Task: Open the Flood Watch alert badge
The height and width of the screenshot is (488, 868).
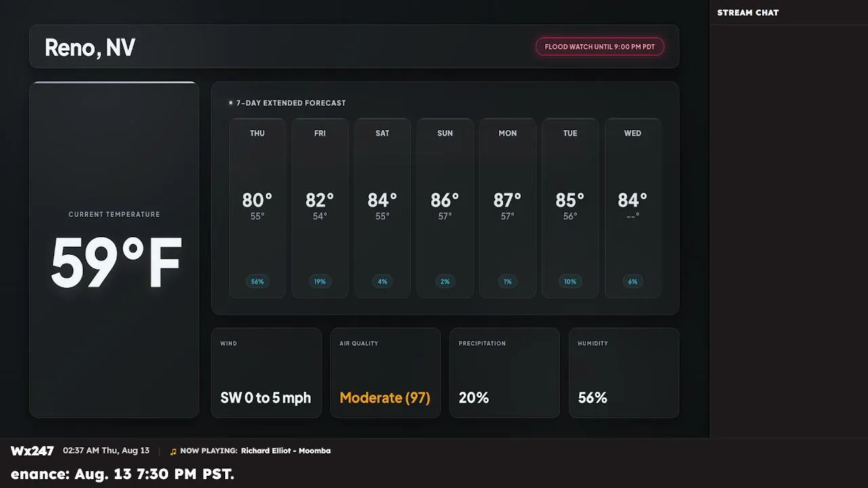Action: pyautogui.click(x=599, y=47)
